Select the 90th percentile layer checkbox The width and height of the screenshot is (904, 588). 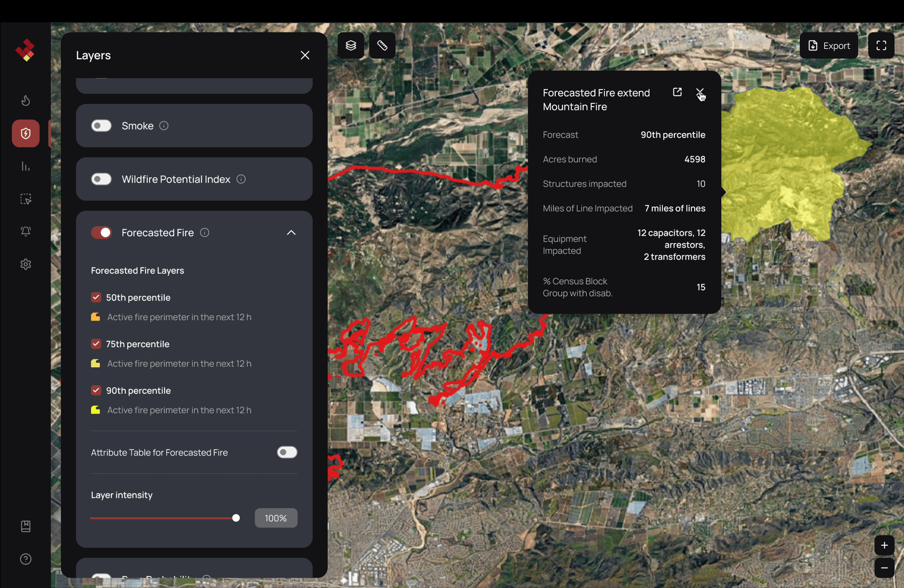pyautogui.click(x=96, y=390)
